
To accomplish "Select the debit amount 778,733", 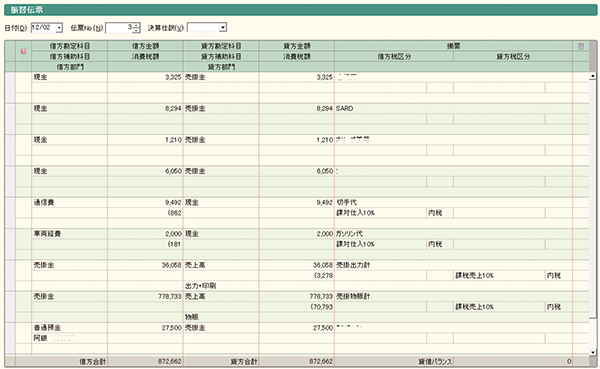I will tap(145, 297).
